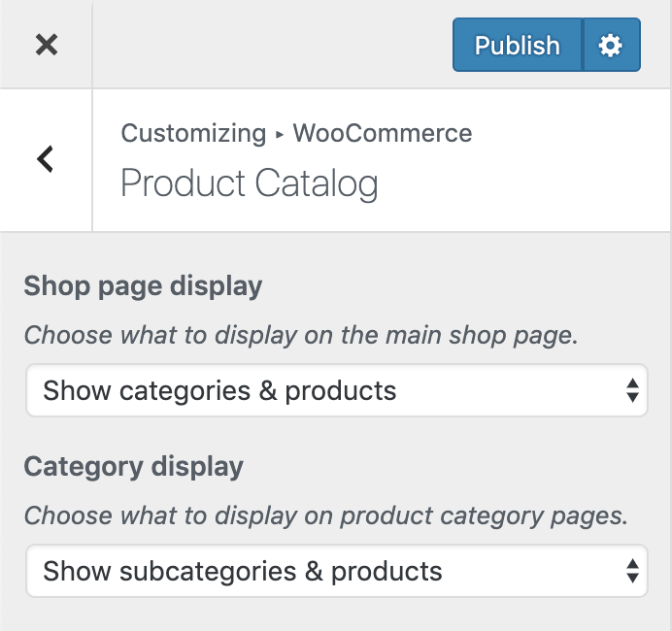Click 'Choose what to display on product category pages' text
Image resolution: width=672 pixels, height=631 pixels.
coord(326,515)
